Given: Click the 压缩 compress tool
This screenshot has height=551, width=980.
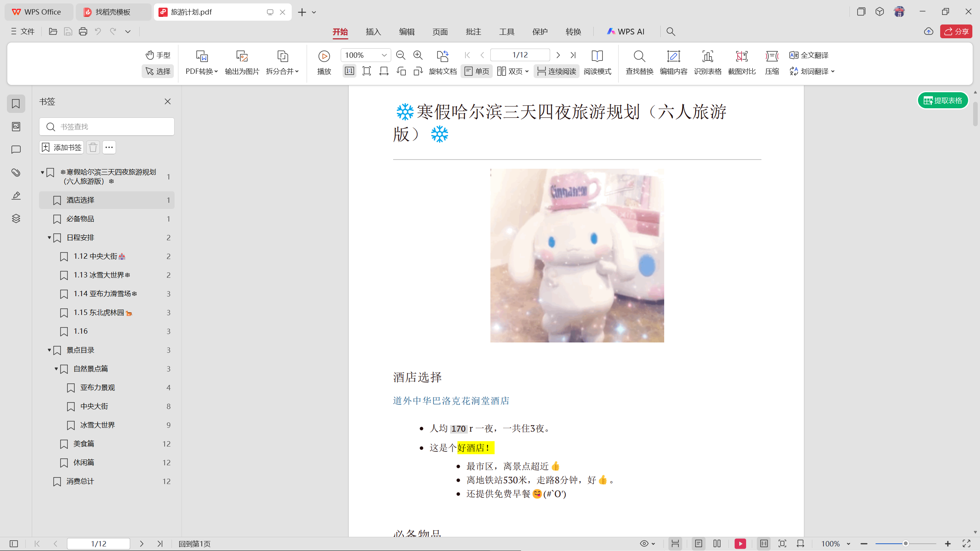Looking at the screenshot, I should coord(772,63).
